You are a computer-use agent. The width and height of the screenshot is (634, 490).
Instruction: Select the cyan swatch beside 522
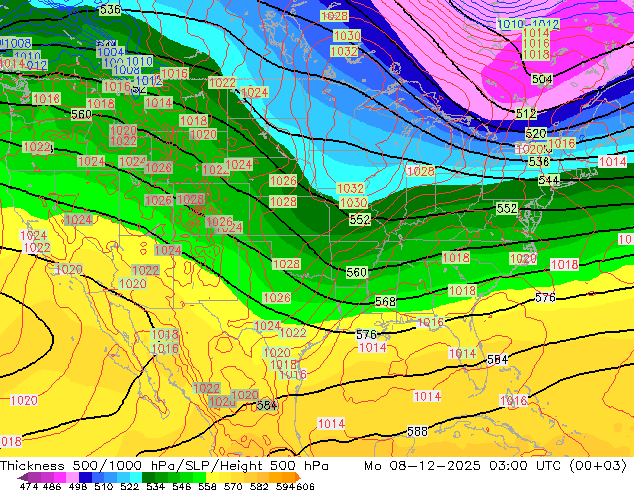tap(136, 477)
